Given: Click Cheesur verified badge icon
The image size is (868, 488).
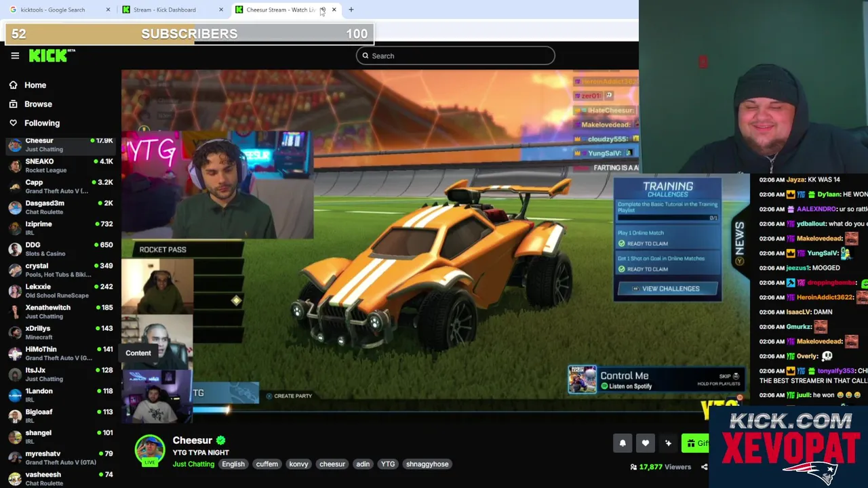Looking at the screenshot, I should coord(221,441).
